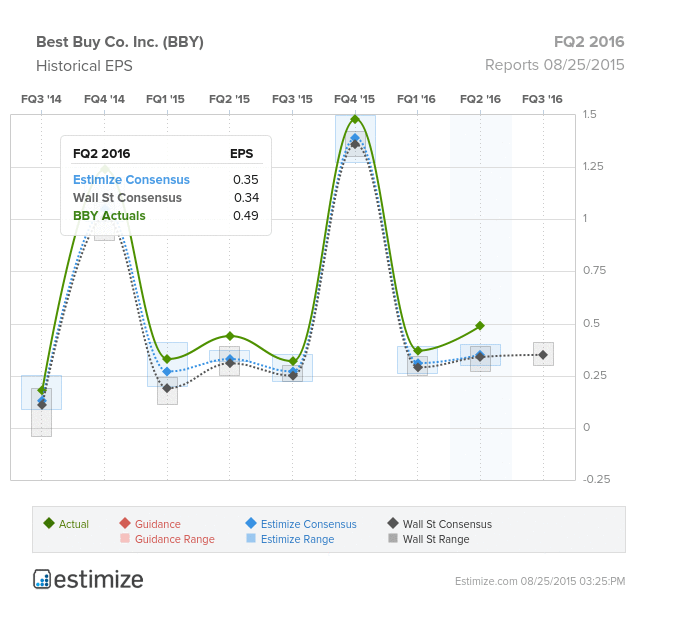Click the Reports 08/25/2015 text
This screenshot has width=675, height=620.
(x=554, y=65)
